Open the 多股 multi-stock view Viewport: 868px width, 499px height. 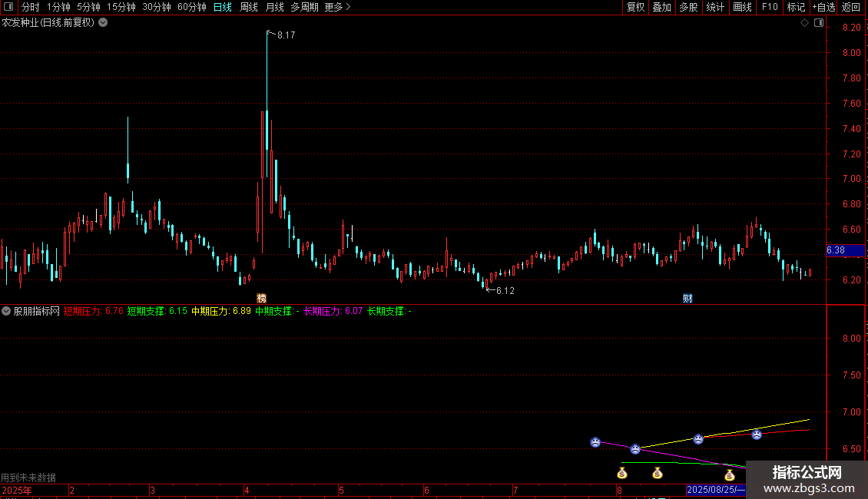(x=688, y=7)
